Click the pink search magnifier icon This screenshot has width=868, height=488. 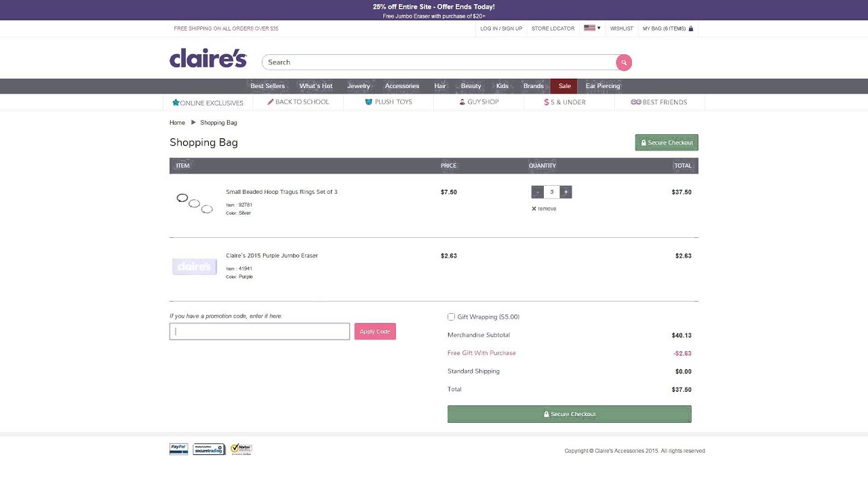tap(624, 62)
